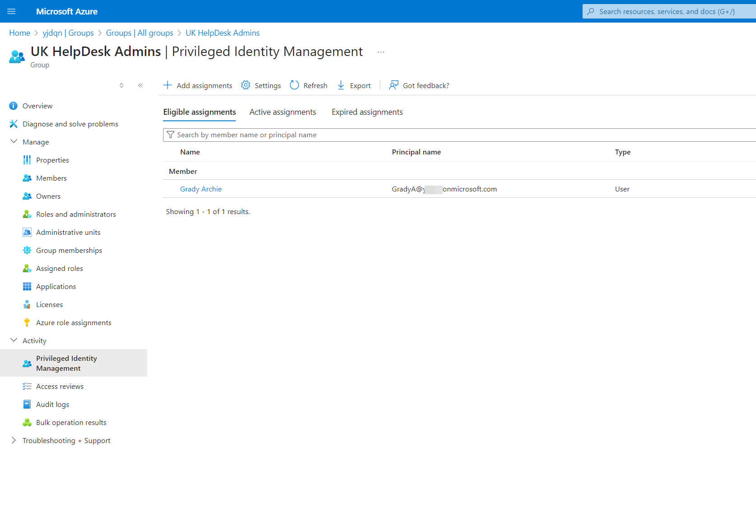Click the member search field

click(316, 135)
